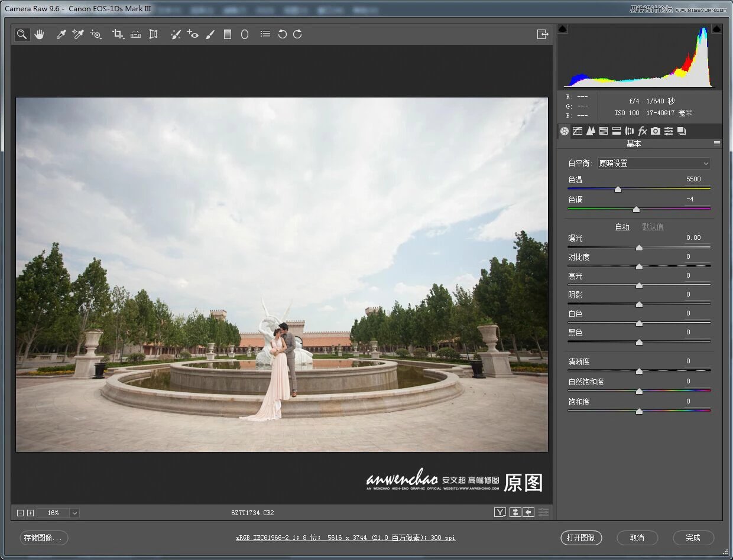Viewport: 733px width, 560px height.
Task: Select the Crop tool
Action: point(118,34)
